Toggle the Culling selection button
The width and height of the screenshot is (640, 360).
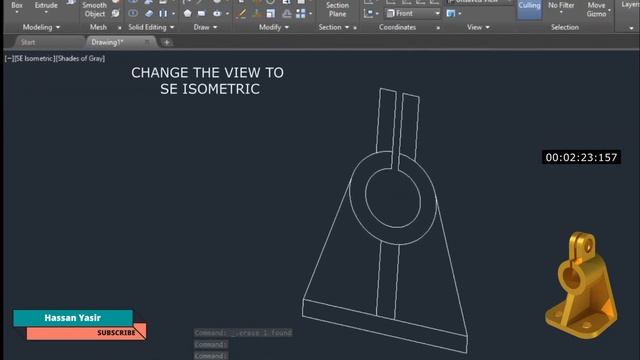529,8
